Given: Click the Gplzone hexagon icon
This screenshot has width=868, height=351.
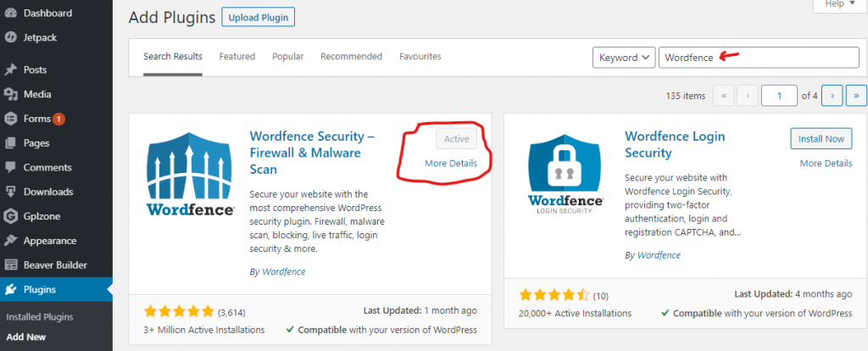Looking at the screenshot, I should (x=10, y=216).
